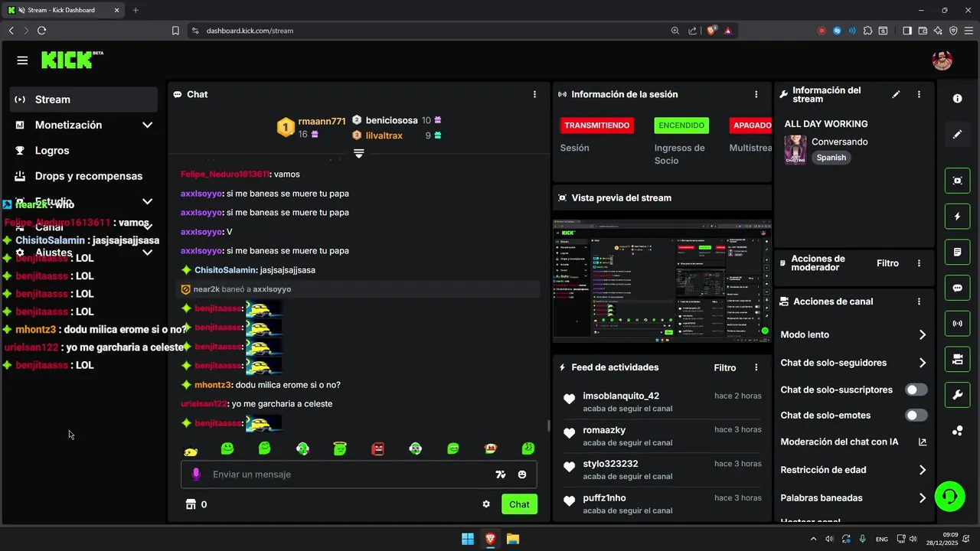
Task: Open Chat panel three-dot menu
Action: tap(534, 94)
